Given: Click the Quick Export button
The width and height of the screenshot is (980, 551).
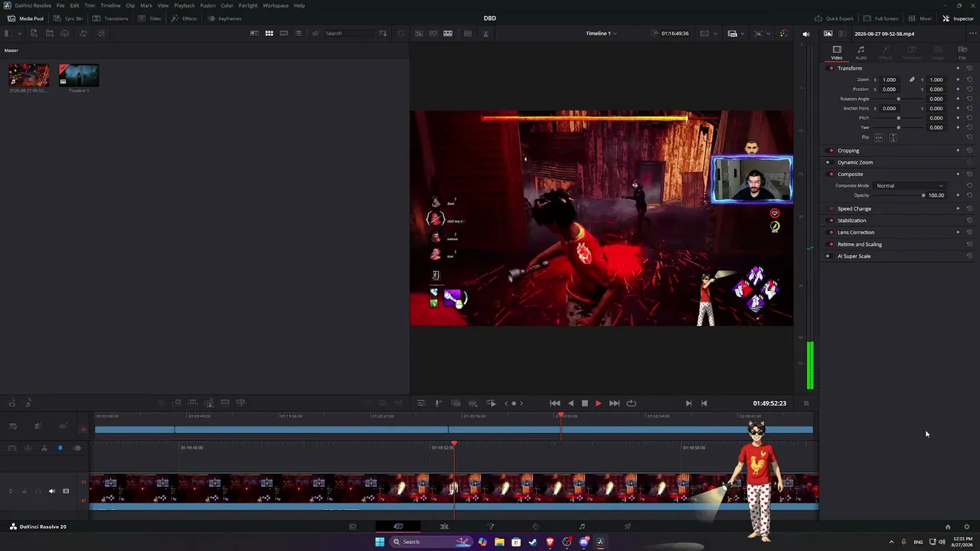Looking at the screenshot, I should (x=834, y=18).
